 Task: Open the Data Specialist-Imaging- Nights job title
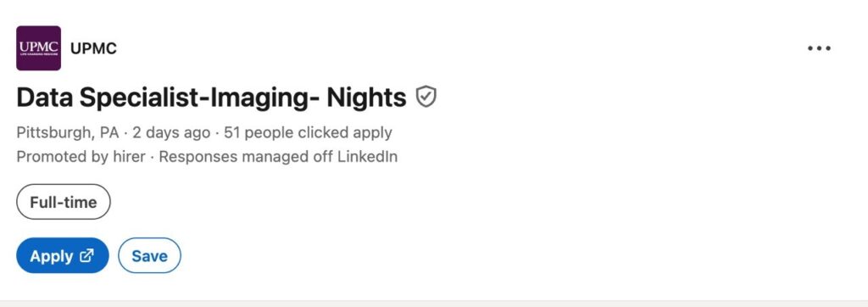[211, 98]
